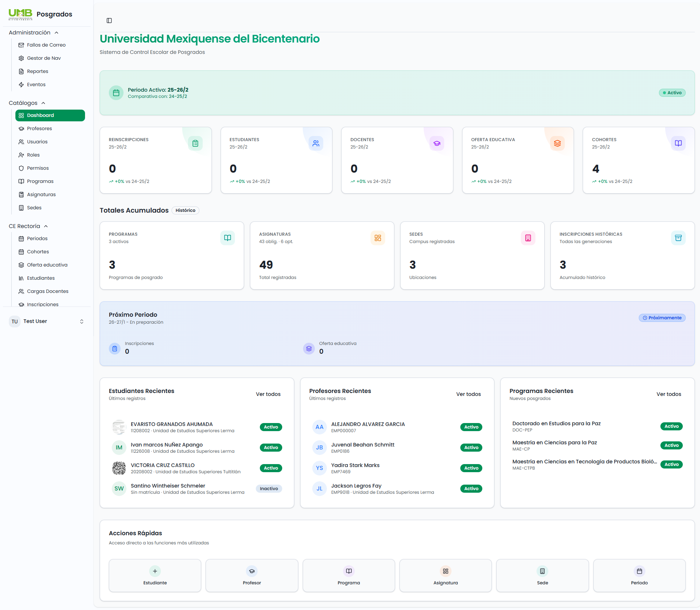
Task: Open Asignaturas in the sidebar
Action: click(x=50, y=195)
